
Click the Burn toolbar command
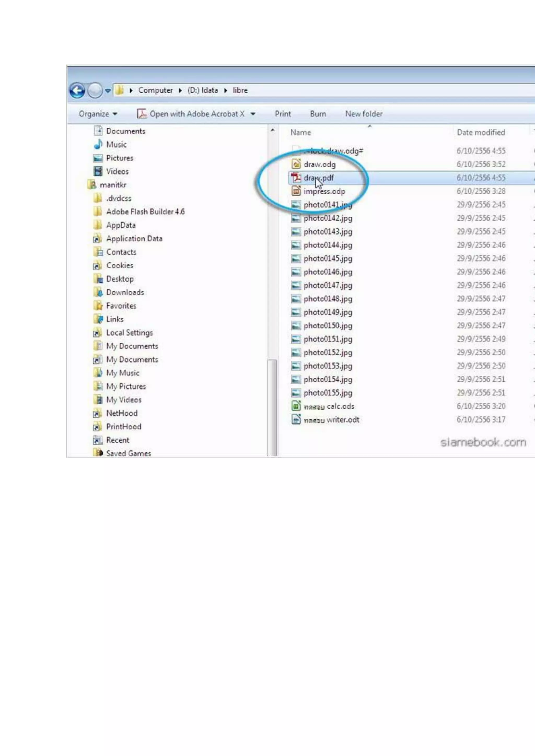318,114
